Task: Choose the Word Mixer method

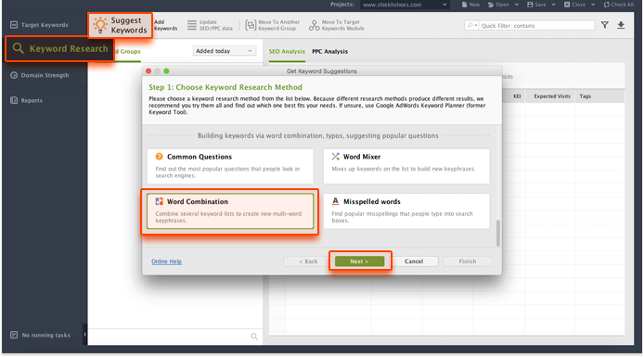Action: [x=406, y=166]
